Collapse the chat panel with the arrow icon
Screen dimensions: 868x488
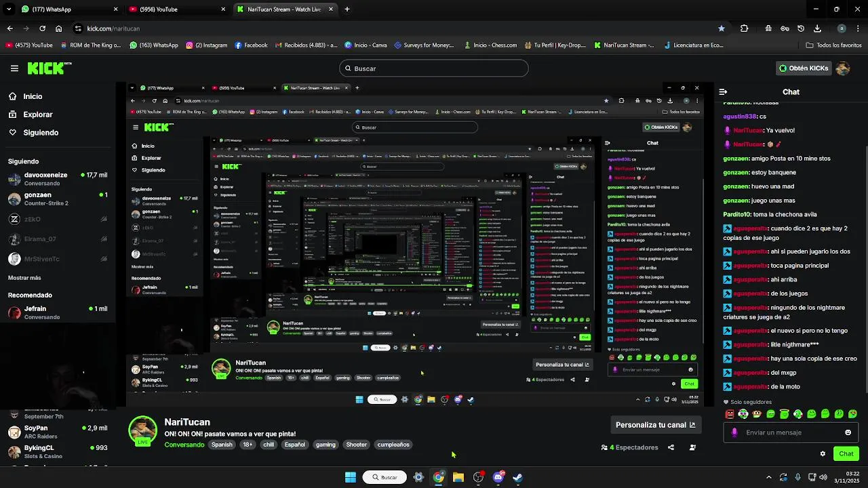[724, 91]
